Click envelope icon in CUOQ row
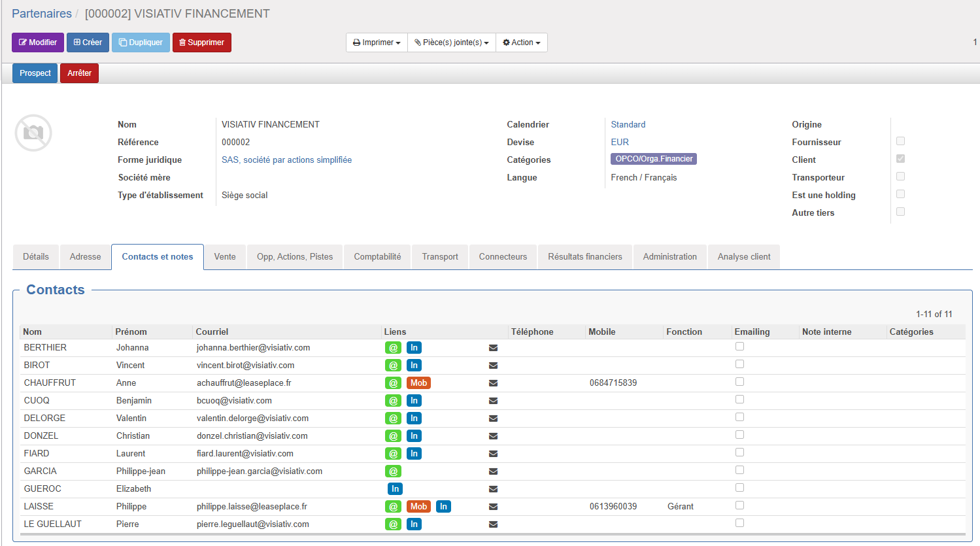980x546 pixels. pyautogui.click(x=493, y=401)
